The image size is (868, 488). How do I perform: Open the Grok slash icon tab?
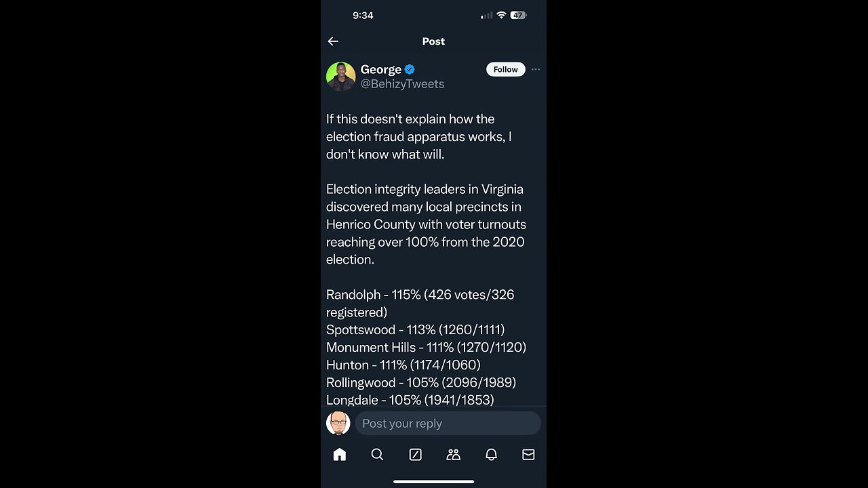pyautogui.click(x=416, y=455)
